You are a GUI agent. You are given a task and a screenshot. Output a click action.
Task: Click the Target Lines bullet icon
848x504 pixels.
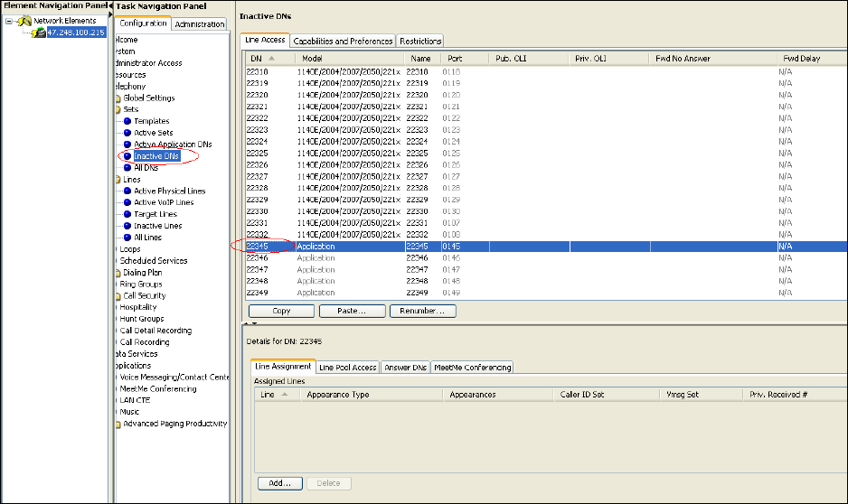pyautogui.click(x=127, y=214)
